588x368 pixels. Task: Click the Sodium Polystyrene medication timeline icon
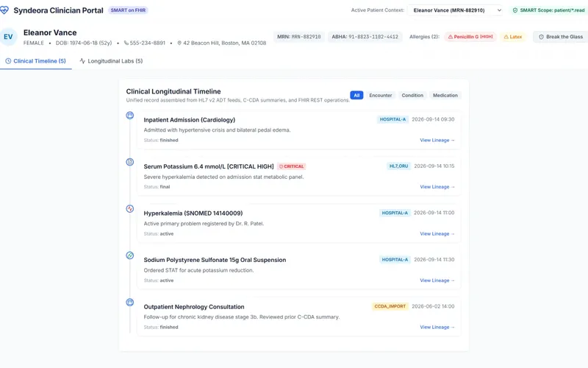pyautogui.click(x=130, y=255)
